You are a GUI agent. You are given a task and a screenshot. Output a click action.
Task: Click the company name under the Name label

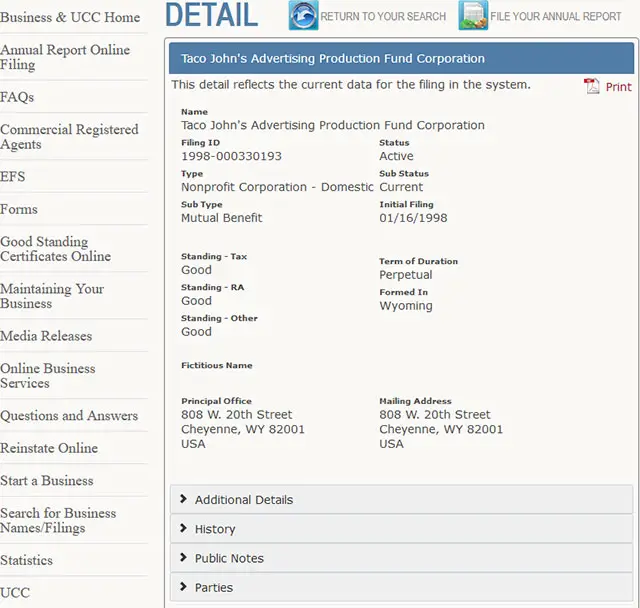(x=333, y=125)
